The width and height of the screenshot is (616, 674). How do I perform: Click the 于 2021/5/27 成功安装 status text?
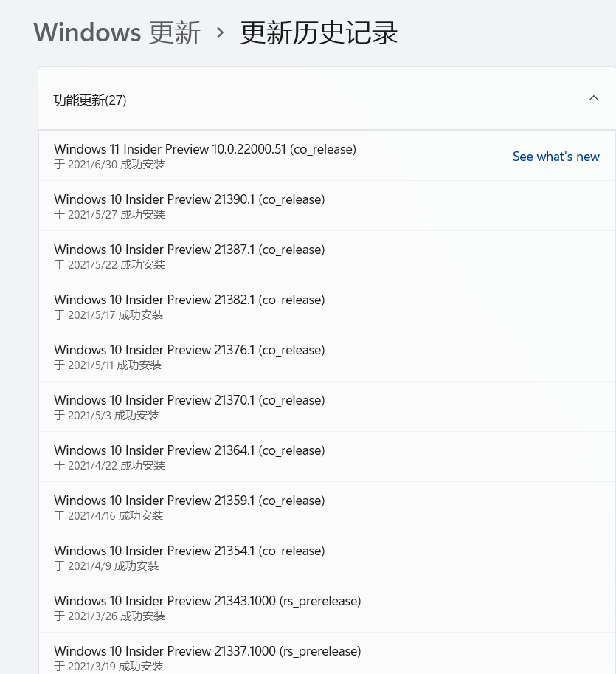(x=109, y=215)
